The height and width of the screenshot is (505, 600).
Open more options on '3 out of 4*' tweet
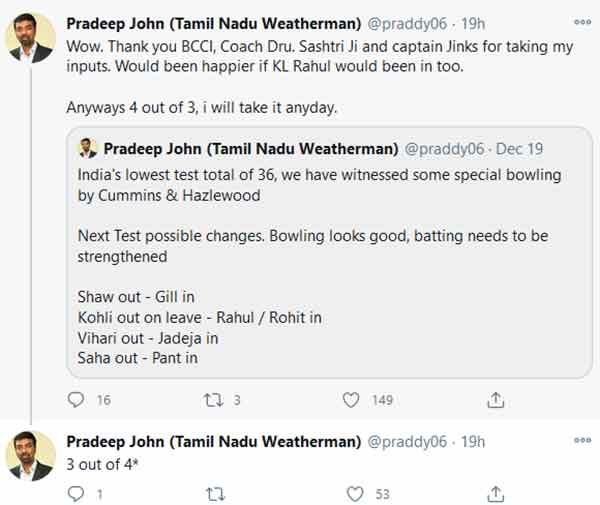click(582, 440)
